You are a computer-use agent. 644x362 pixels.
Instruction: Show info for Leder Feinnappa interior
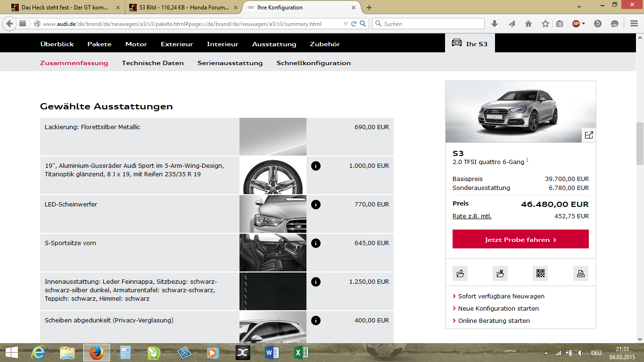point(316,281)
